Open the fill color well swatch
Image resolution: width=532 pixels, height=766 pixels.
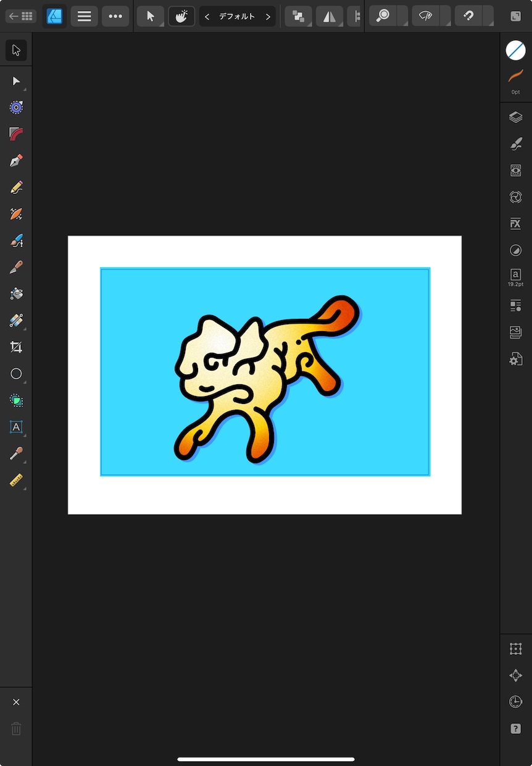click(516, 51)
